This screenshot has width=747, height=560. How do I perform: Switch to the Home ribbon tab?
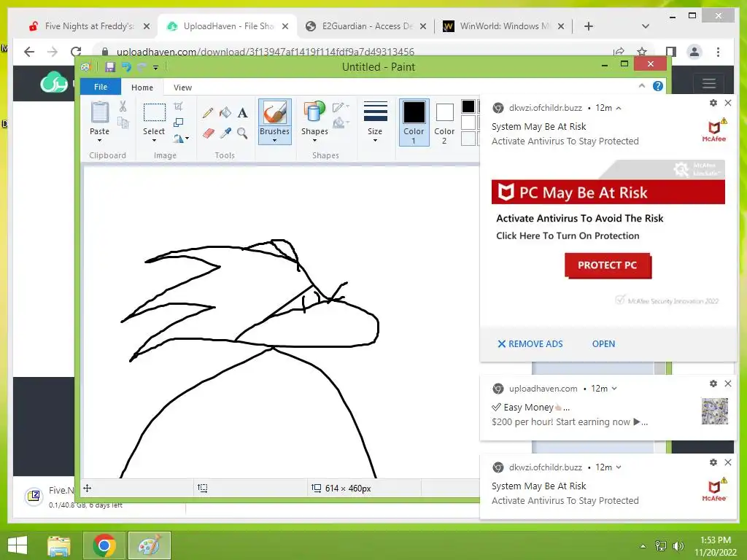tap(142, 87)
